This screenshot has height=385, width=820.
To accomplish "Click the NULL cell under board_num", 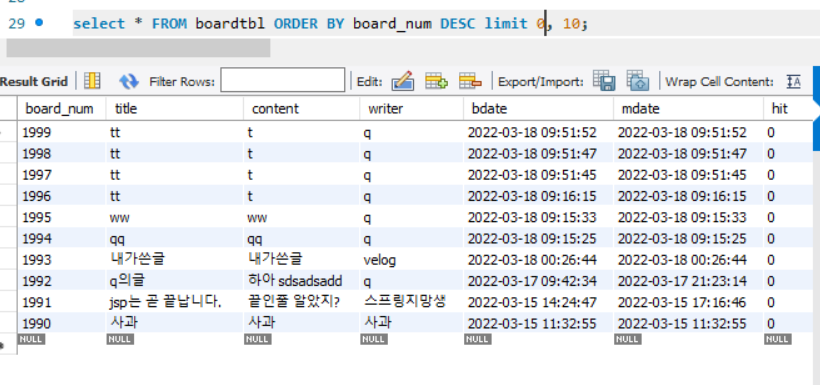I will (31, 339).
